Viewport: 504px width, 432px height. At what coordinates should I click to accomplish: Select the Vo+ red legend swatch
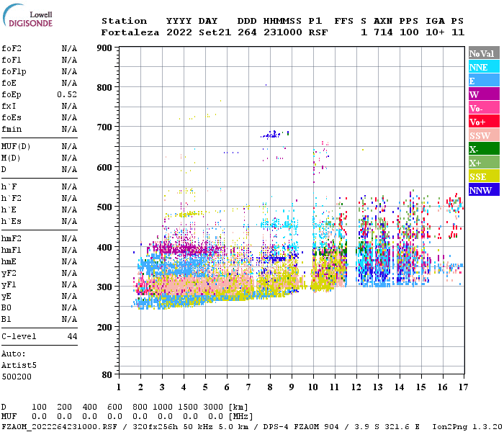tap(484, 122)
